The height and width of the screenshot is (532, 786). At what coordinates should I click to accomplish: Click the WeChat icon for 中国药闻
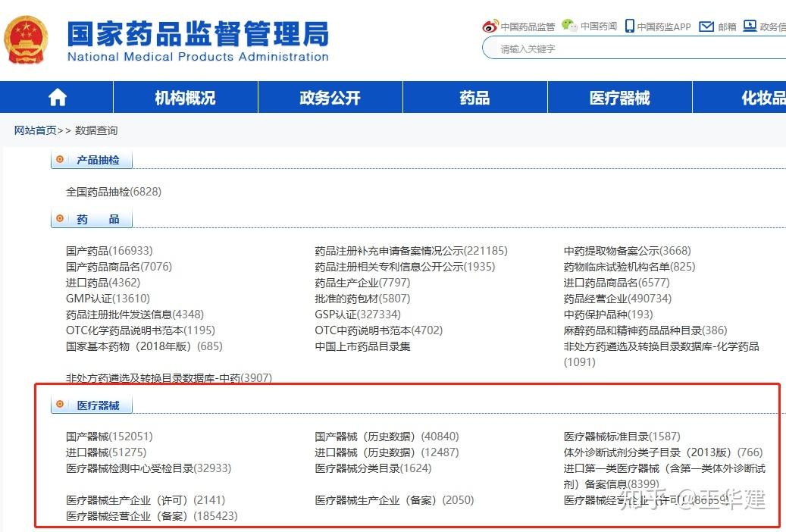pos(569,25)
